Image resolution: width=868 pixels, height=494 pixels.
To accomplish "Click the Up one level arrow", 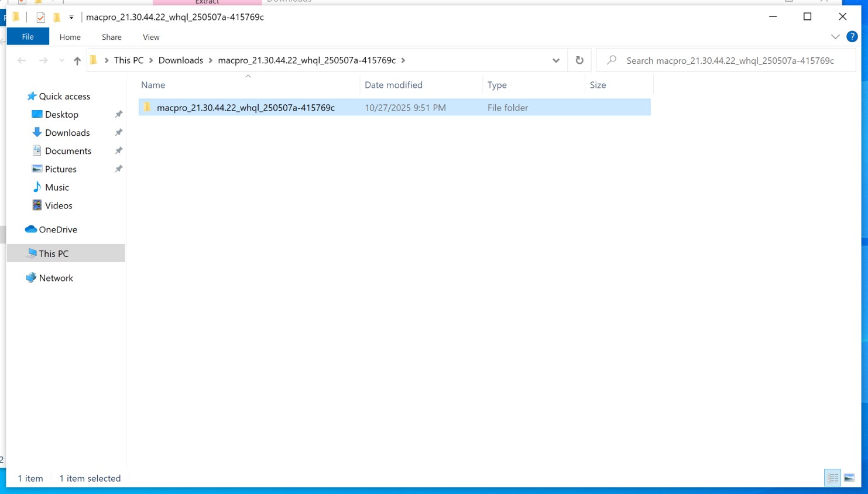I will (77, 61).
